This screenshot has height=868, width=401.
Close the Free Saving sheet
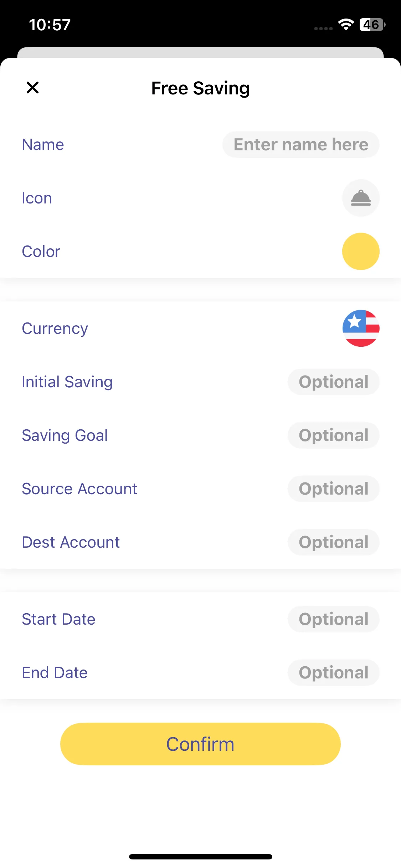[32, 88]
